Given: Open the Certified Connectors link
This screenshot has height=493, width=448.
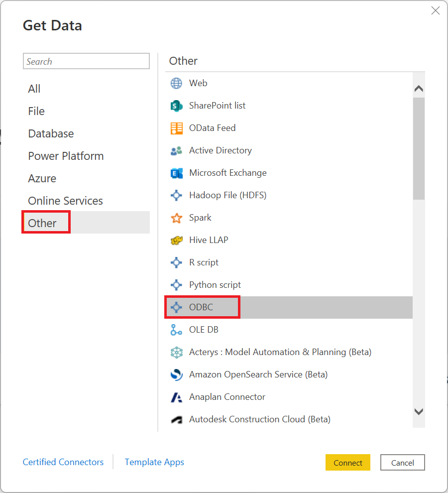Looking at the screenshot, I should (x=63, y=462).
